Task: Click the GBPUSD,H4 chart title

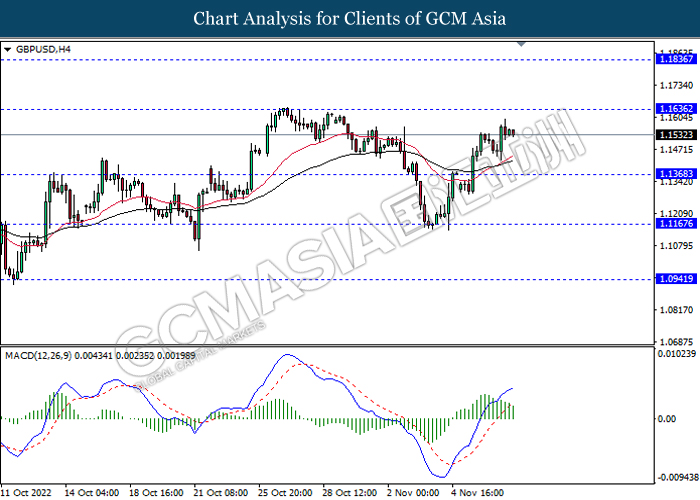Action: point(43,49)
